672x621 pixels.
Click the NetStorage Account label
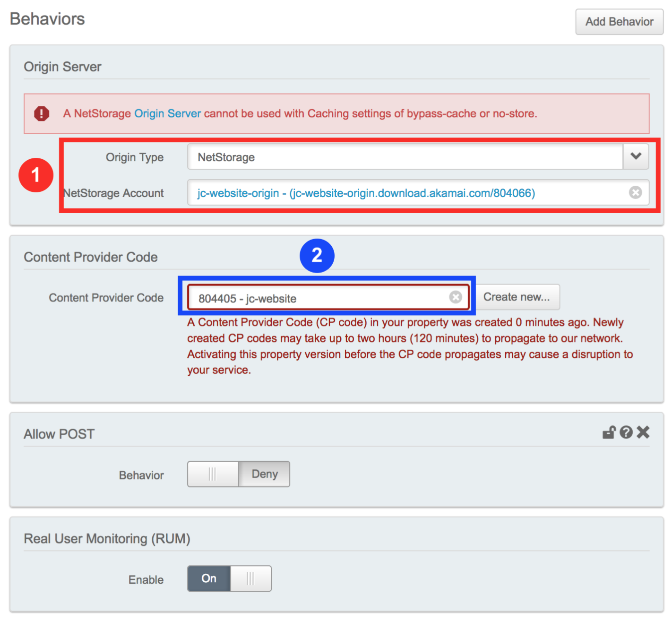click(113, 193)
